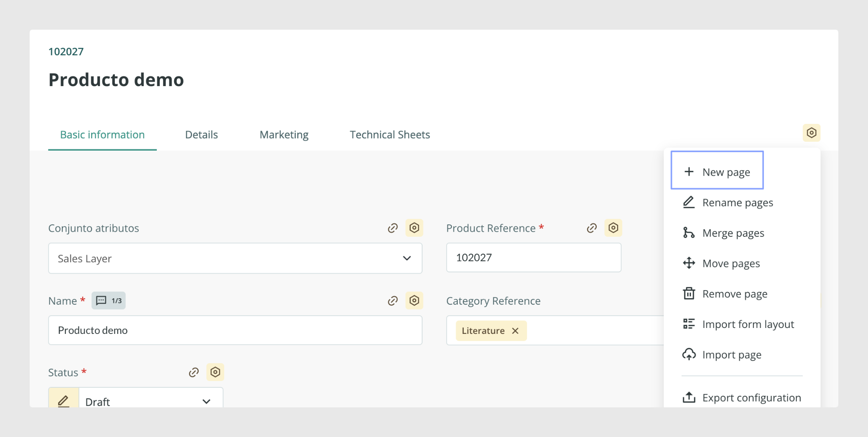Open settings icon for Status field
Viewport: 868px width, 437px height.
coord(215,372)
